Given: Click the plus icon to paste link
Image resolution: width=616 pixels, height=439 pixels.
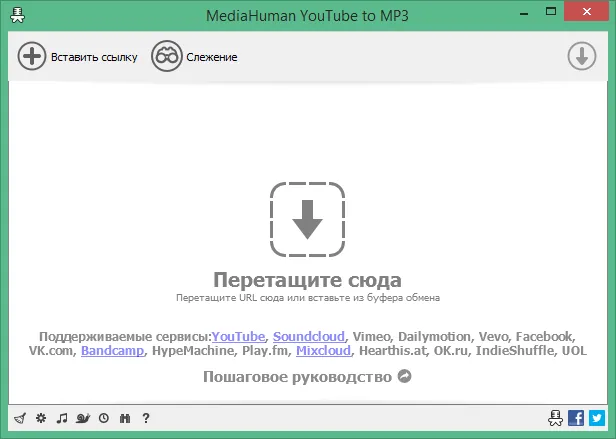Looking at the screenshot, I should (x=32, y=56).
